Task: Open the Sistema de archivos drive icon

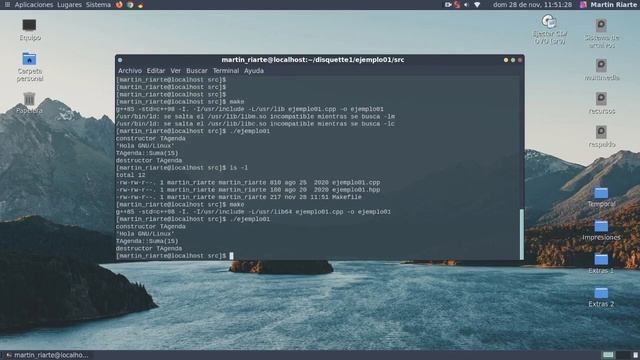Action: point(601,25)
